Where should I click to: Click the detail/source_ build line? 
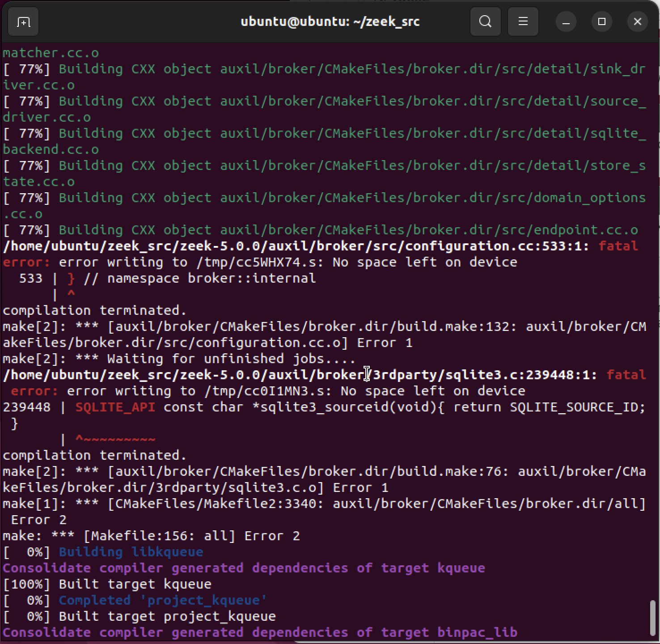coord(324,109)
